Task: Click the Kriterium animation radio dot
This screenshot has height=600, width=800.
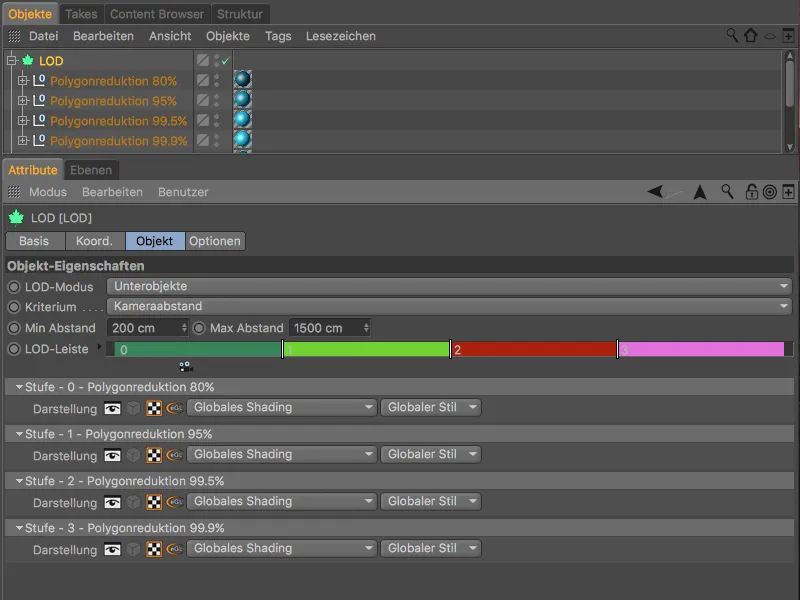Action: coord(14,307)
